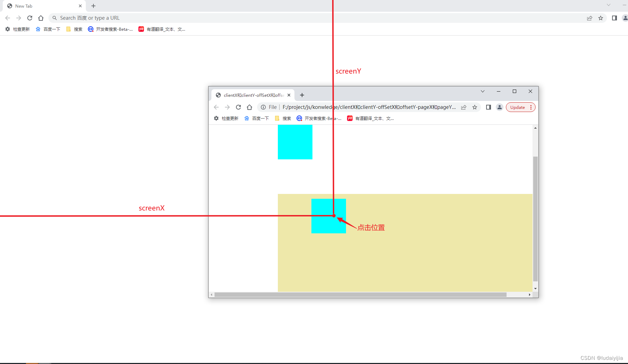
Task: Click forward arrow in New Tab window
Action: 19,18
